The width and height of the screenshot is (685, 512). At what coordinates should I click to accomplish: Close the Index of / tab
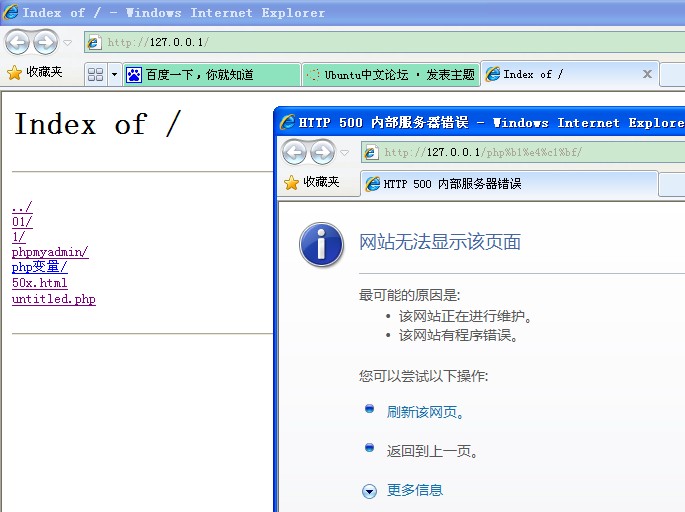pyautogui.click(x=647, y=74)
